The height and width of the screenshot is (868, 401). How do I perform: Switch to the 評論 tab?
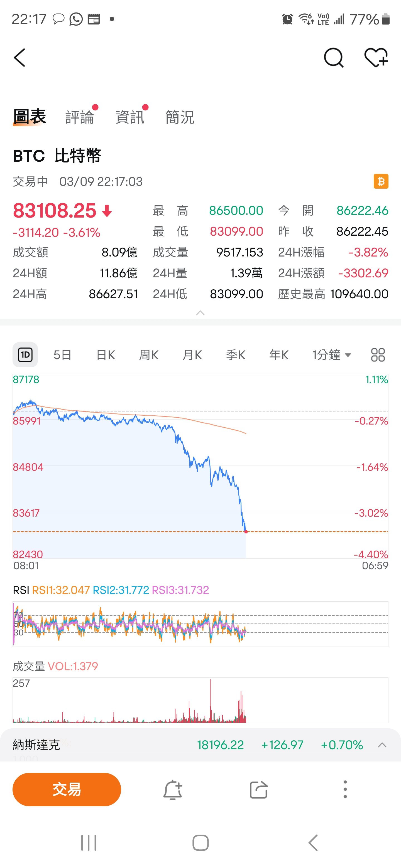80,117
